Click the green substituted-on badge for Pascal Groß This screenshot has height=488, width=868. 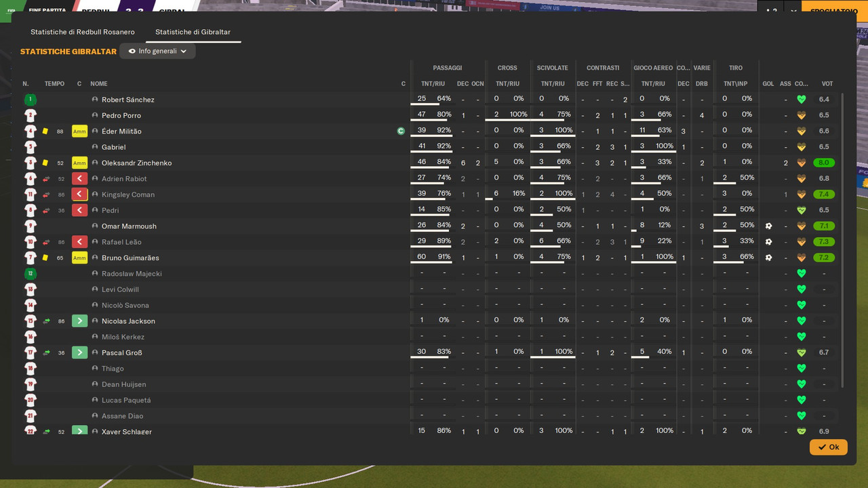point(79,352)
